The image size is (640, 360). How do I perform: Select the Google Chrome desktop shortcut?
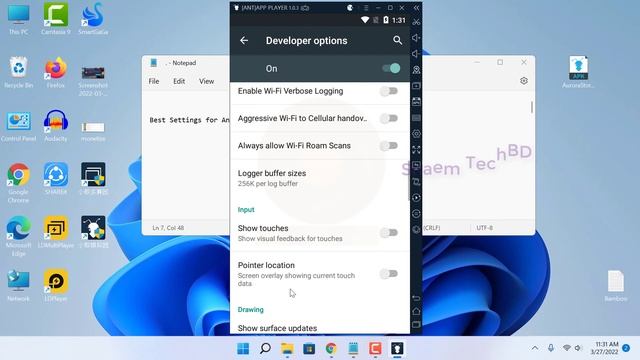18,183
